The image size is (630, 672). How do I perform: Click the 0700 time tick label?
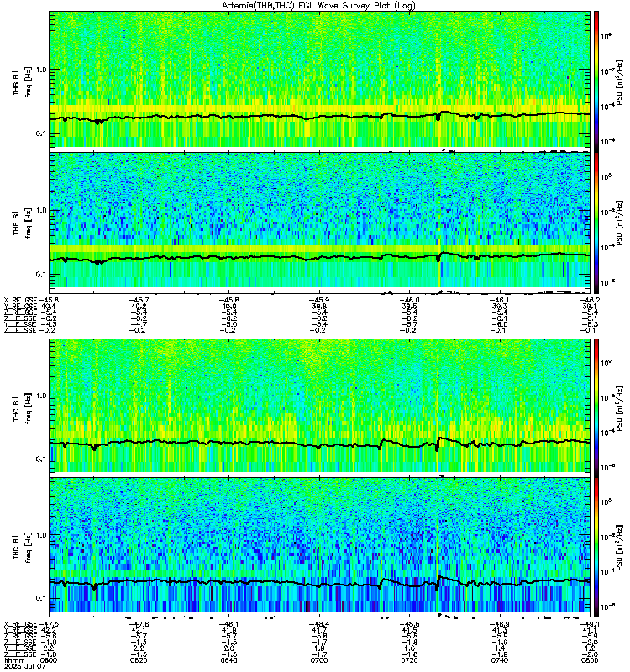click(319, 660)
